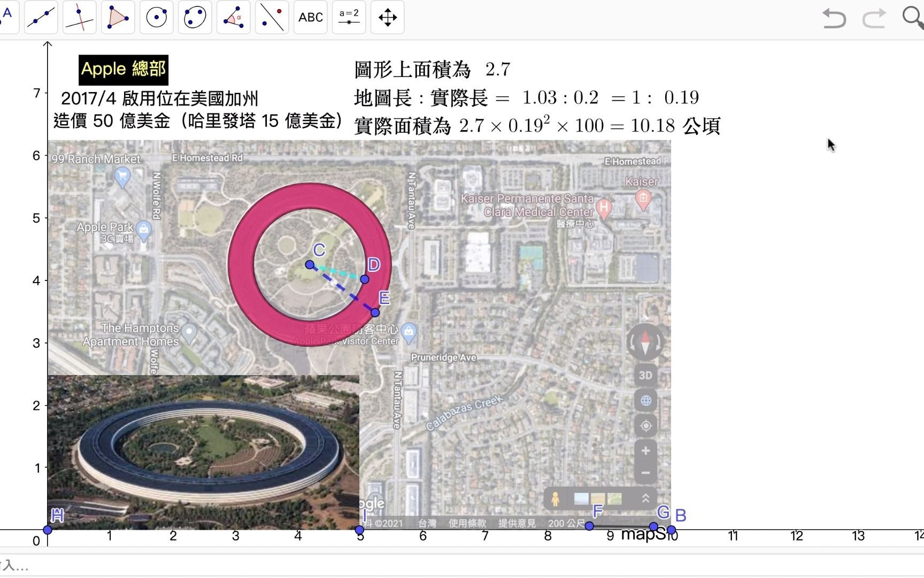Select the Point tool at toolbar start

7,17
